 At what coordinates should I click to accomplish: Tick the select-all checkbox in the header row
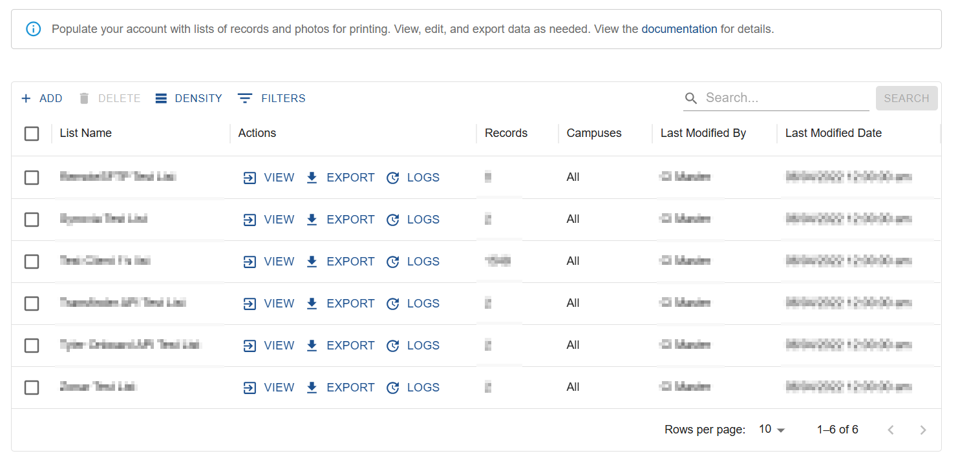tap(32, 134)
